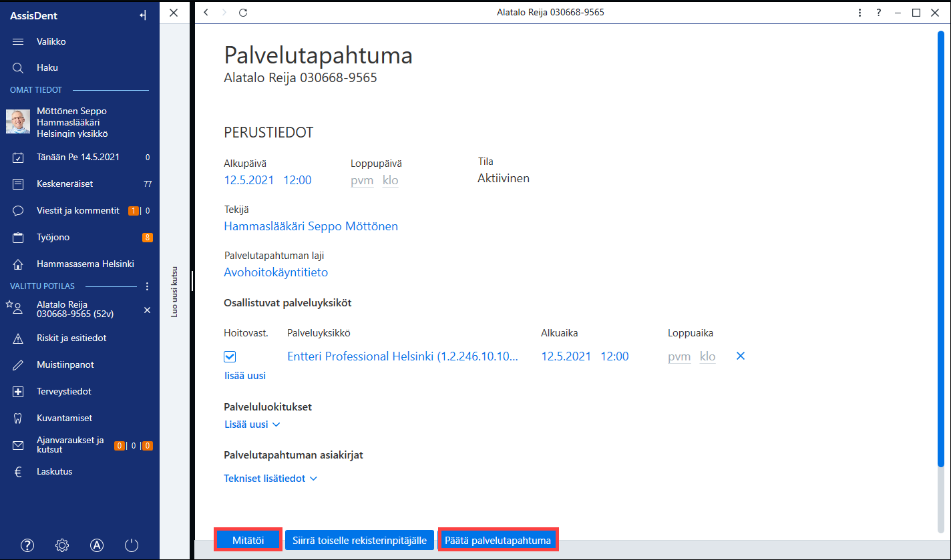
Task: Untick the Hoitovast. checkbox
Action: coord(230,357)
